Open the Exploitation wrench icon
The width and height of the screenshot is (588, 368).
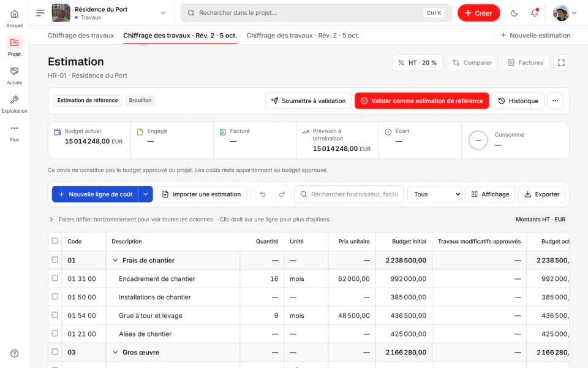(14, 99)
